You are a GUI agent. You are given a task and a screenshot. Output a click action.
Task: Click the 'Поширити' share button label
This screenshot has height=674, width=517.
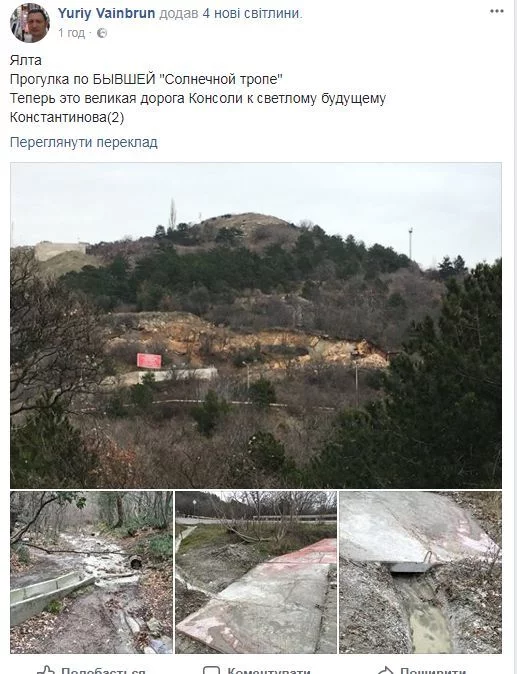433,670
